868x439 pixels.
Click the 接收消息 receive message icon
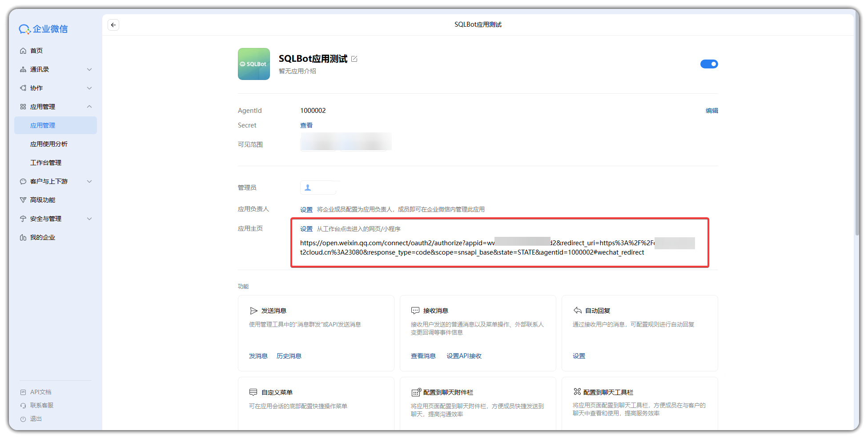415,310
